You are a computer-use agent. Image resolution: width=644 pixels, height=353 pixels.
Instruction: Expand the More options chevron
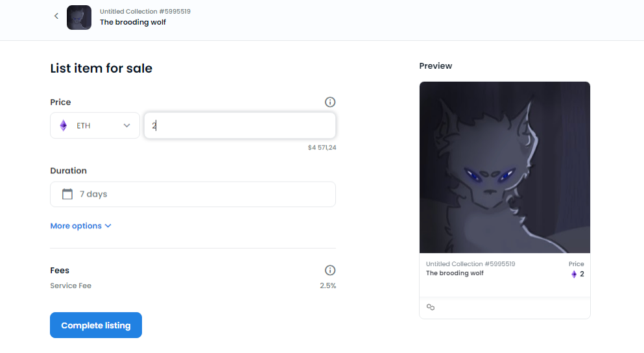point(108,226)
